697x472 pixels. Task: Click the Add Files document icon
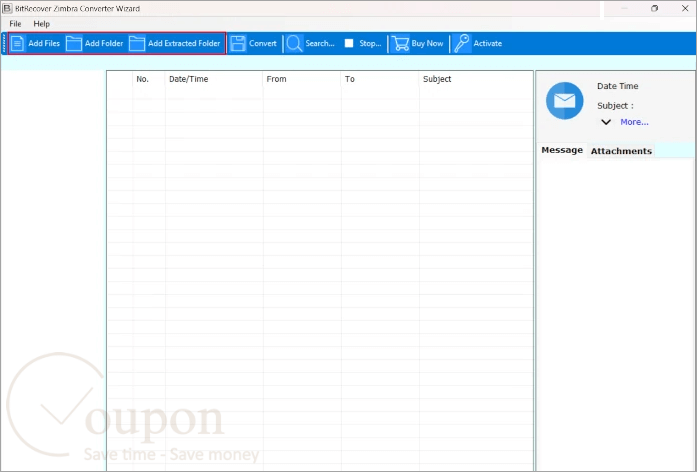click(17, 43)
